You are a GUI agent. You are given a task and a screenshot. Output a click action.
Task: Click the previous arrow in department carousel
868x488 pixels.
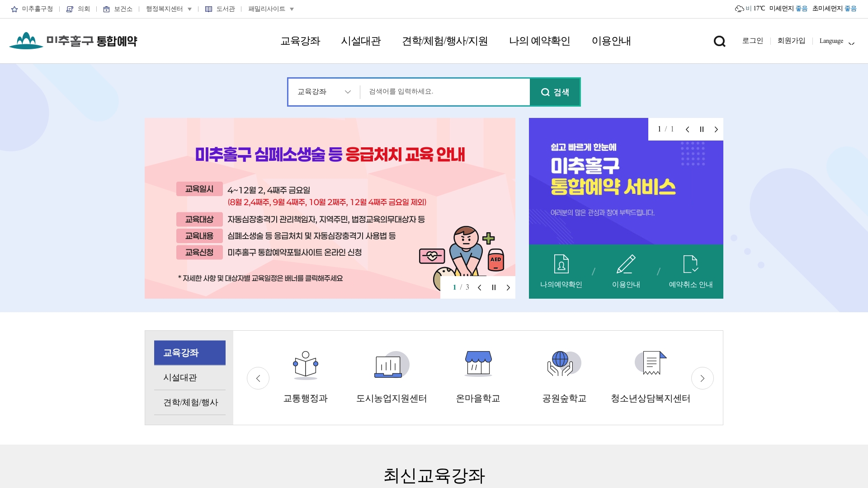(258, 378)
